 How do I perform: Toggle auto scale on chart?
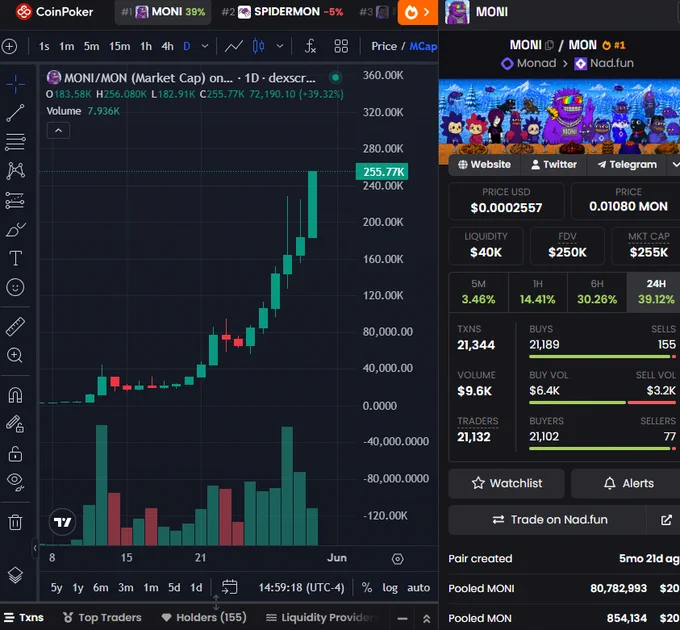pos(418,588)
